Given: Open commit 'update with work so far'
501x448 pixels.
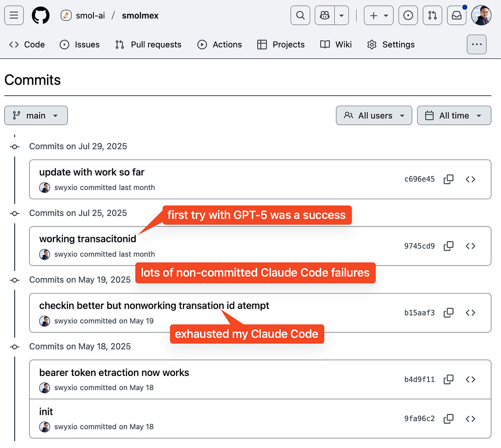Looking at the screenshot, I should (92, 172).
